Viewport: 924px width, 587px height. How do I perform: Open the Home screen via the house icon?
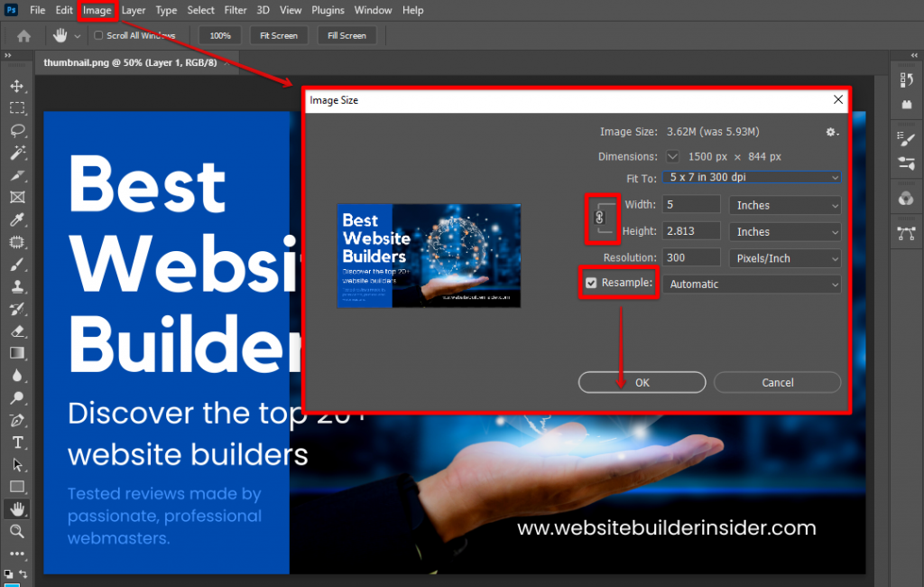coord(24,36)
